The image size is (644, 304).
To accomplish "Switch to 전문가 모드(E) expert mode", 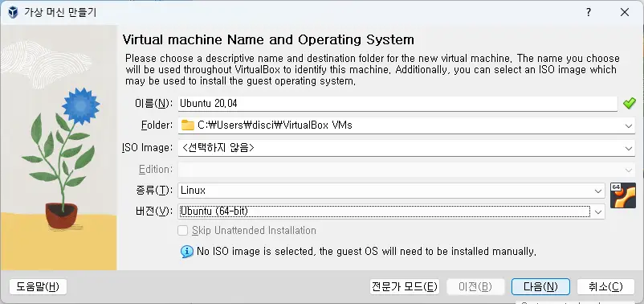I will coord(405,287).
